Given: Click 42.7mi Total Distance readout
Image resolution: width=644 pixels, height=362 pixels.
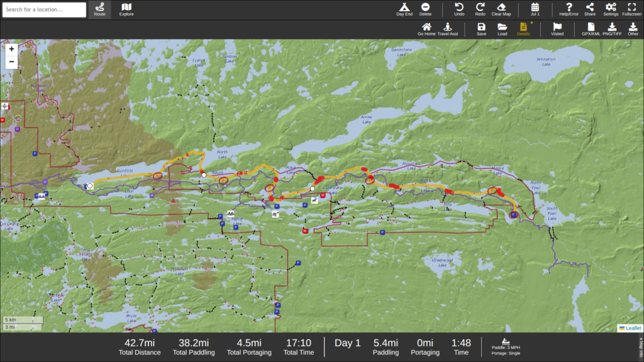Looking at the screenshot, I should [x=140, y=347].
